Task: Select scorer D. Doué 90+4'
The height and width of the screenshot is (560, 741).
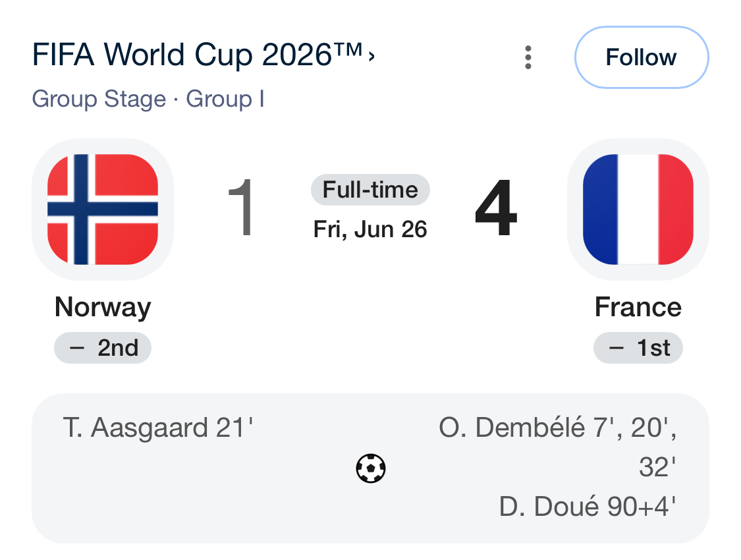Action: tap(588, 507)
